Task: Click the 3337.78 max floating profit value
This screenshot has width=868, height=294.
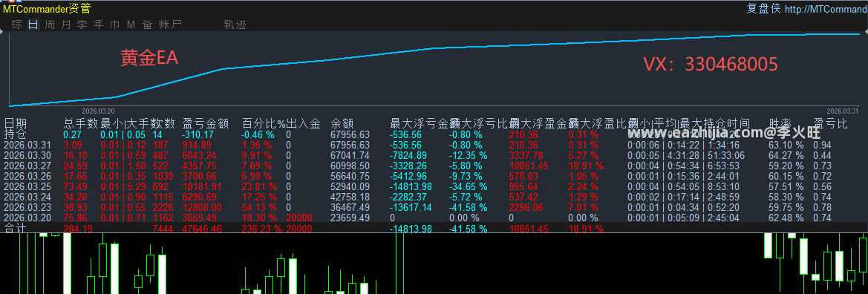Action: 526,156
